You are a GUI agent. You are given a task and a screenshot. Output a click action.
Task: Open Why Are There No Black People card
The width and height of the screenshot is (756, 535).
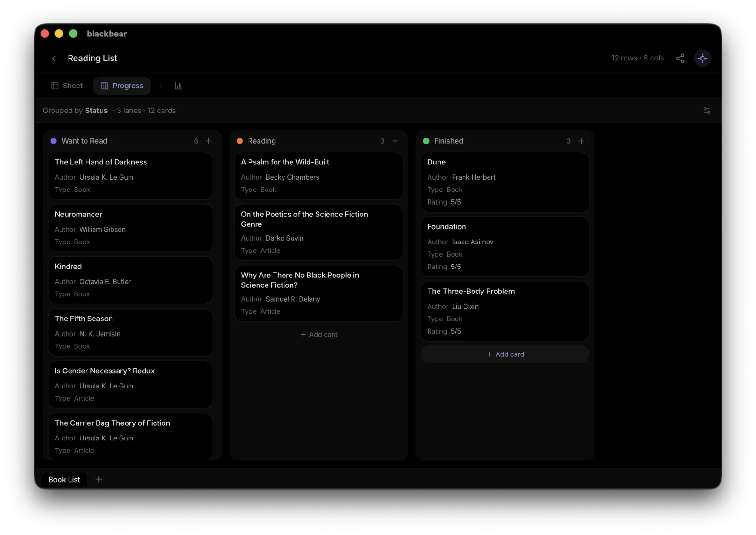(319, 293)
